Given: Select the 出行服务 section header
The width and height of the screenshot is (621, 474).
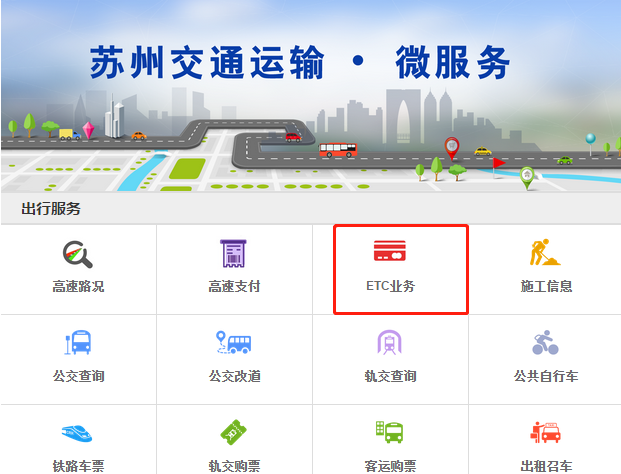Looking at the screenshot, I should (51, 209).
